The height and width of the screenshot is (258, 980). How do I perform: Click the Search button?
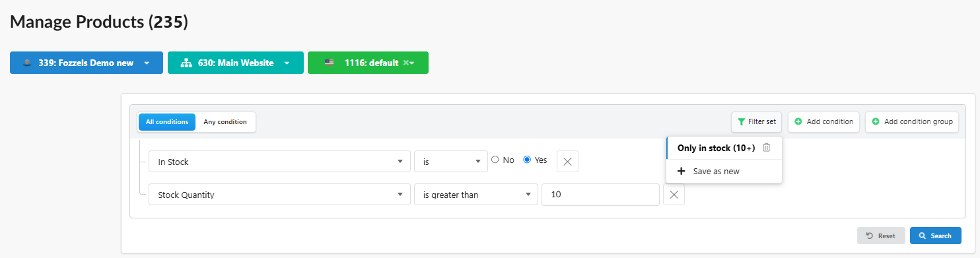[x=936, y=236]
